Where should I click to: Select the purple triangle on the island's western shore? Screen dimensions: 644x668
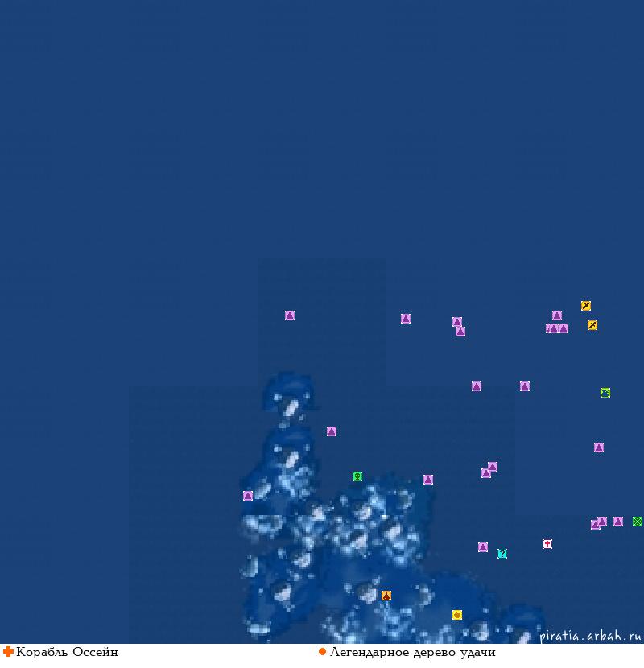coord(248,496)
